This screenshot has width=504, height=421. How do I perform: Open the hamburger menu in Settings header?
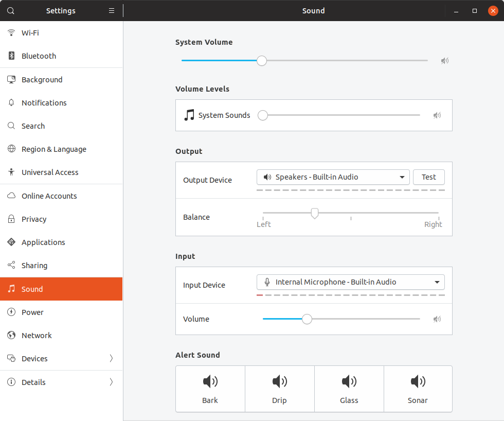[x=112, y=11]
